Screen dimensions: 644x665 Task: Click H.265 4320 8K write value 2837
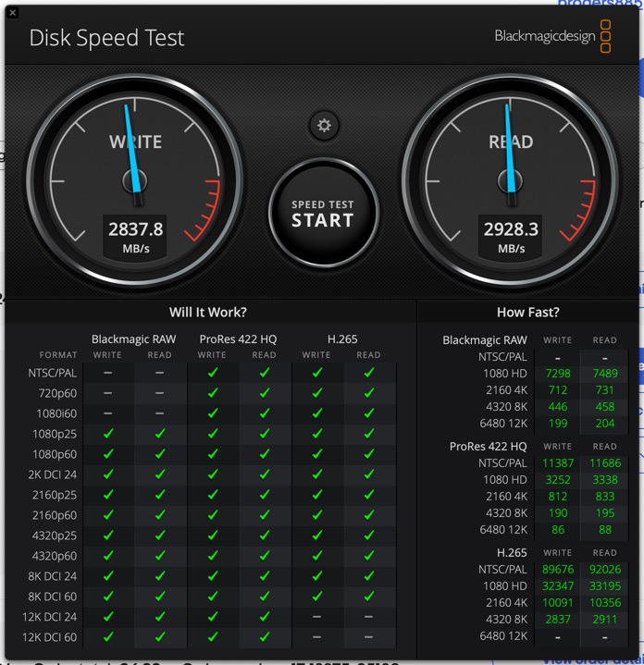(558, 620)
